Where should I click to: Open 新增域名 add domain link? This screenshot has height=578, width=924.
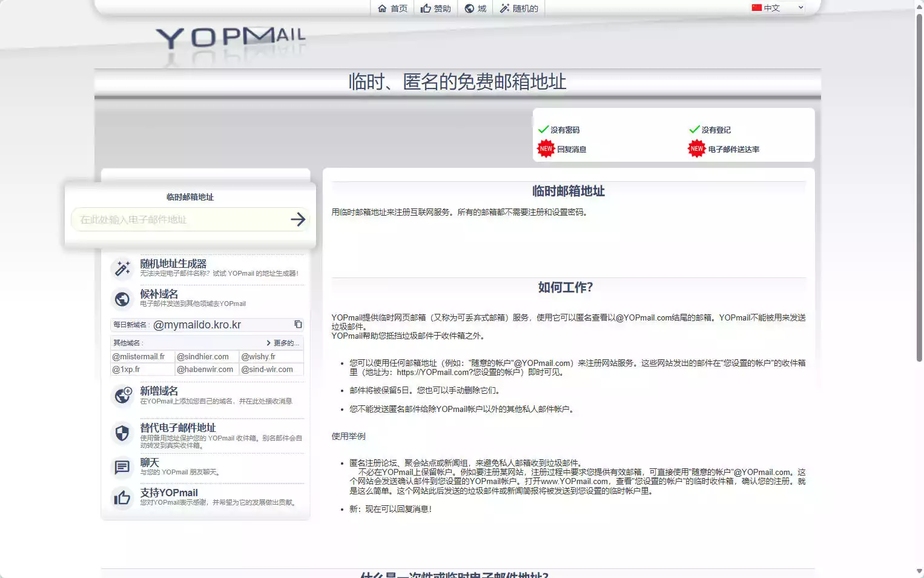[x=159, y=391]
